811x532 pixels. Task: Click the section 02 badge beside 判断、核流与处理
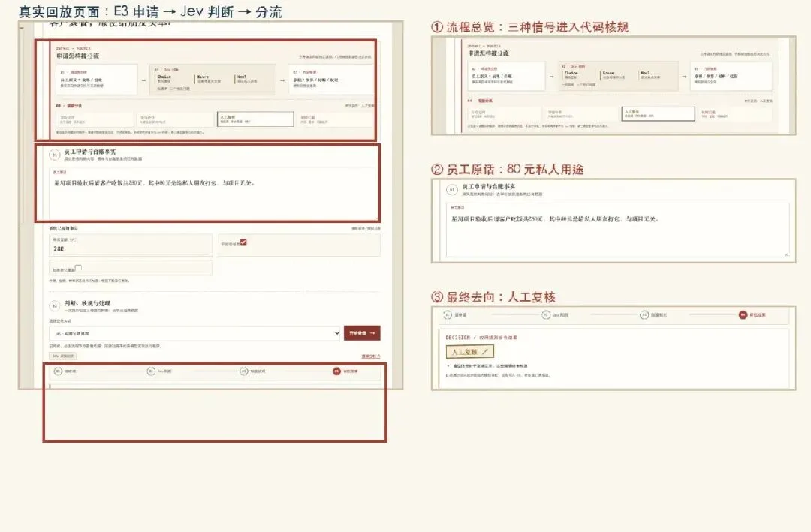[54, 306]
